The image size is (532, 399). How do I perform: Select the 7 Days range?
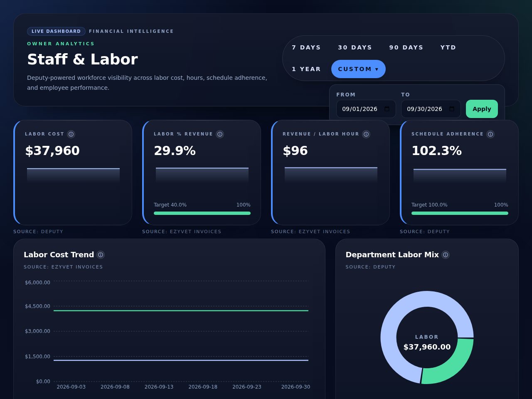(x=306, y=47)
